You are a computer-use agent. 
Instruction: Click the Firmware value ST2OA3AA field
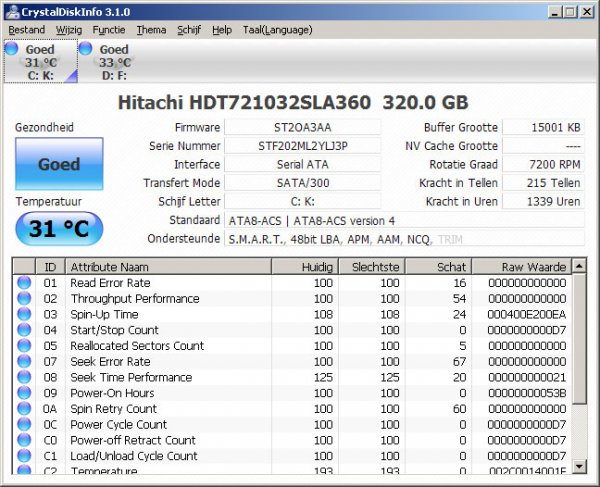pos(302,127)
